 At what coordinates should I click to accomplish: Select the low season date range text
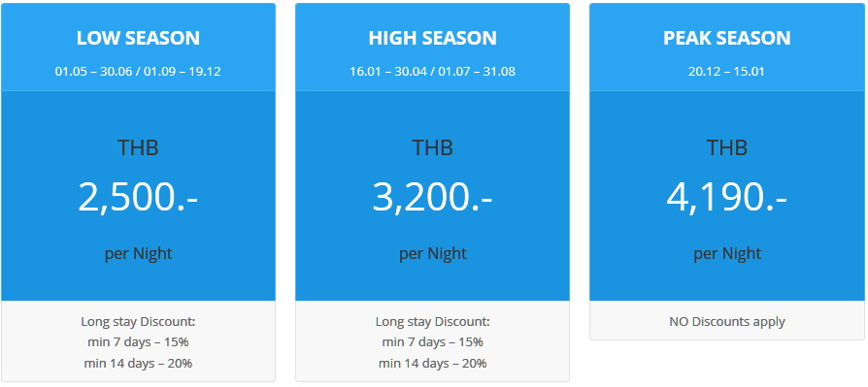click(138, 72)
